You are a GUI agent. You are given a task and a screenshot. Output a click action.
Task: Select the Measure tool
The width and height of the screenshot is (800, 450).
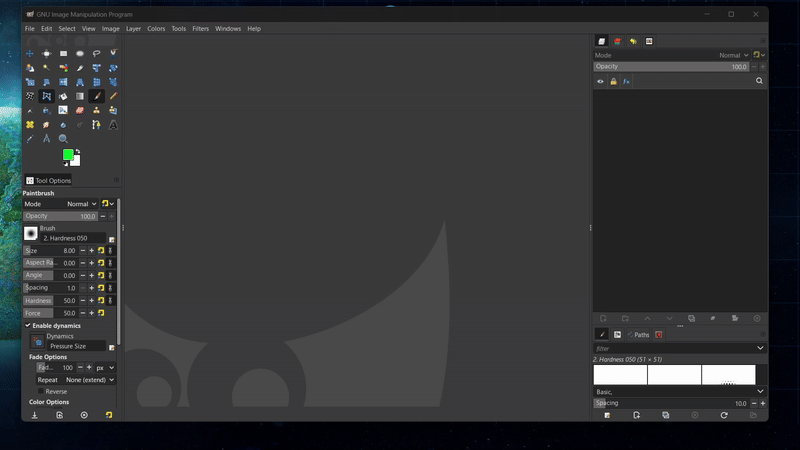46,139
